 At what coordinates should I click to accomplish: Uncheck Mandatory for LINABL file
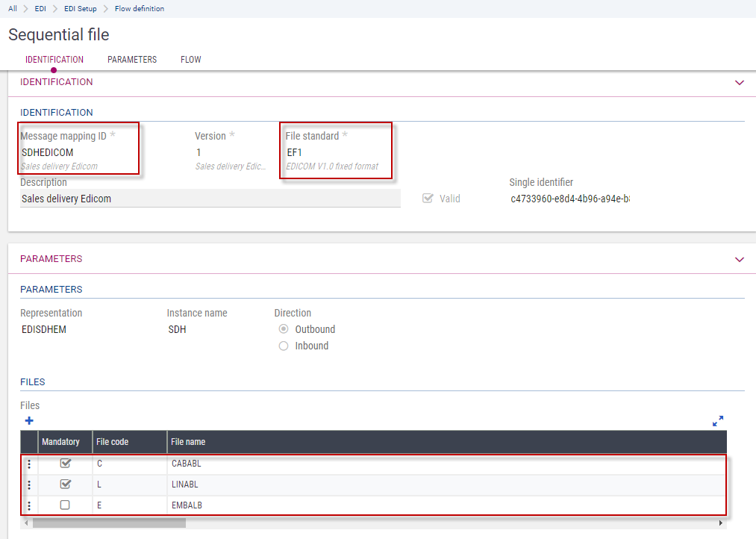[65, 485]
